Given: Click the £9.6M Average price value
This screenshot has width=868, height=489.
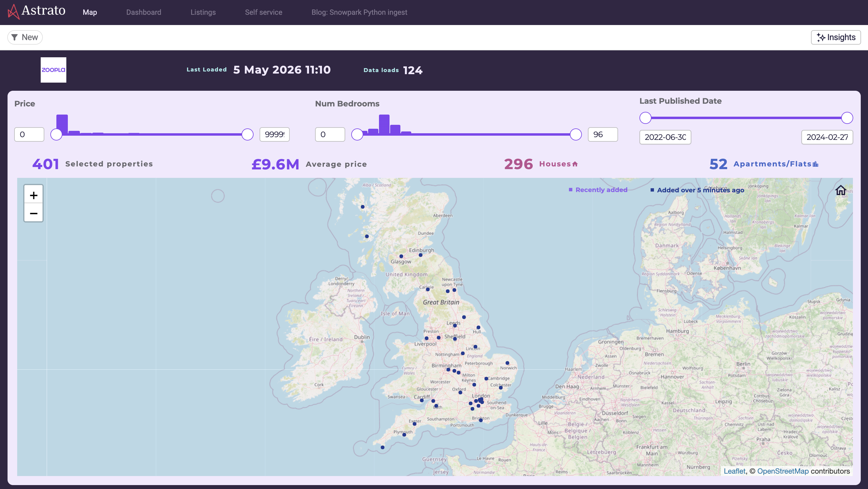Looking at the screenshot, I should (x=275, y=165).
